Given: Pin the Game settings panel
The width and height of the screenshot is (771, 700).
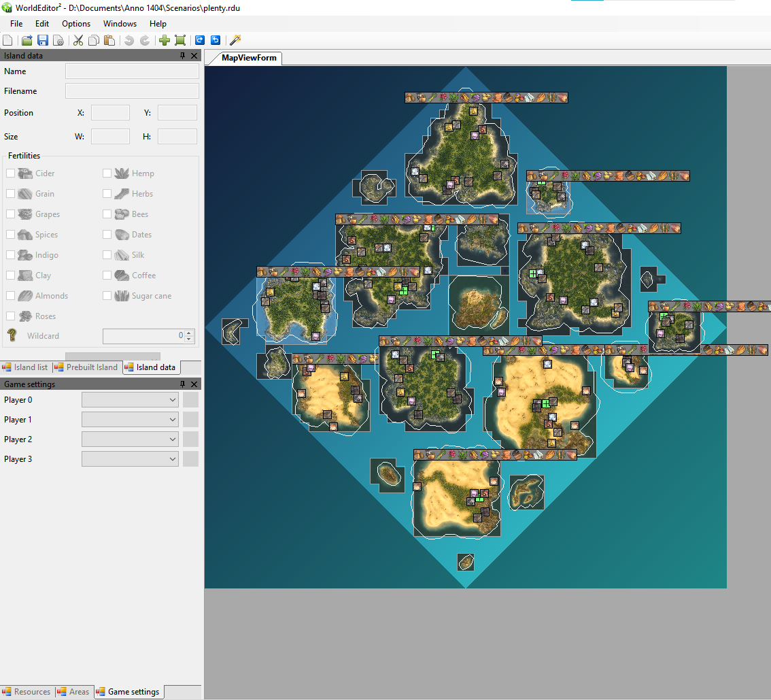Looking at the screenshot, I should (x=182, y=384).
